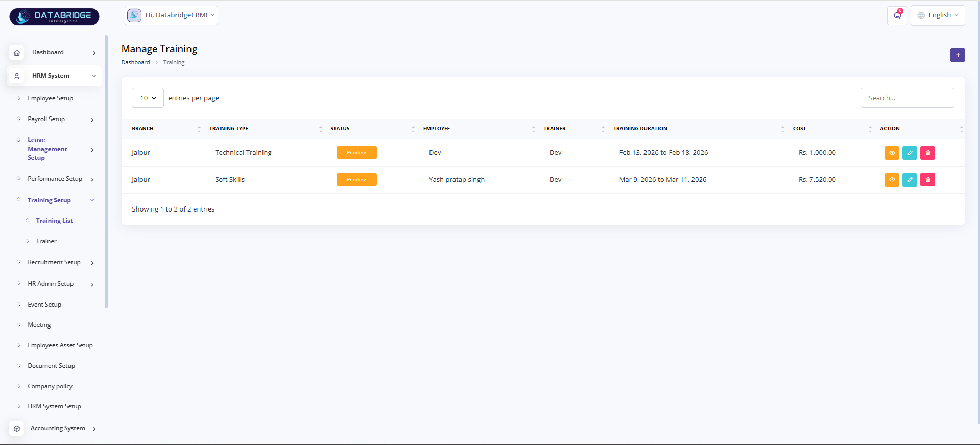Collapse the Training Setup submenu
The width and height of the screenshot is (980, 445).
click(92, 200)
